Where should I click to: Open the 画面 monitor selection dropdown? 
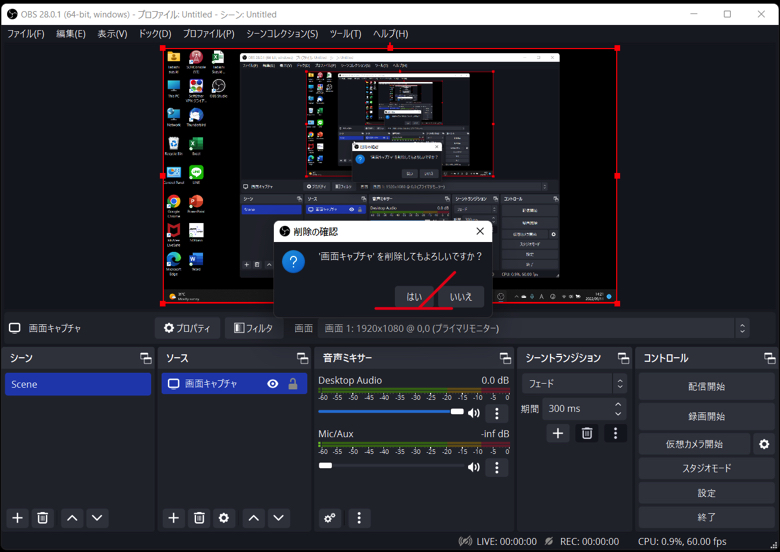pyautogui.click(x=533, y=328)
